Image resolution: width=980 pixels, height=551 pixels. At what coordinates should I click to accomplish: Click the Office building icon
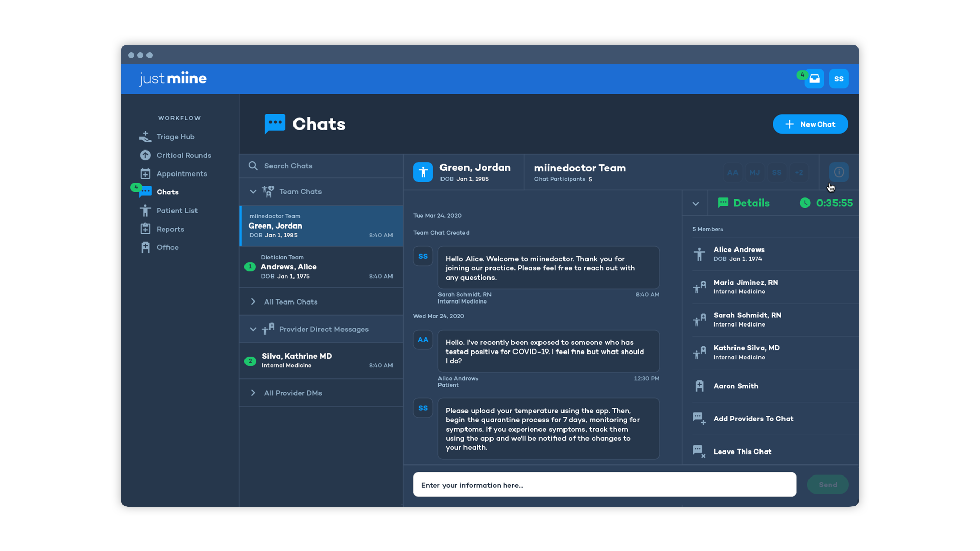(145, 247)
